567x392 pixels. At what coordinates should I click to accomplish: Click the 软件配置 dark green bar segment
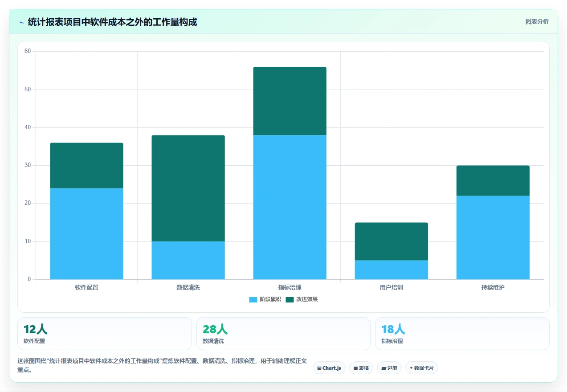86,166
